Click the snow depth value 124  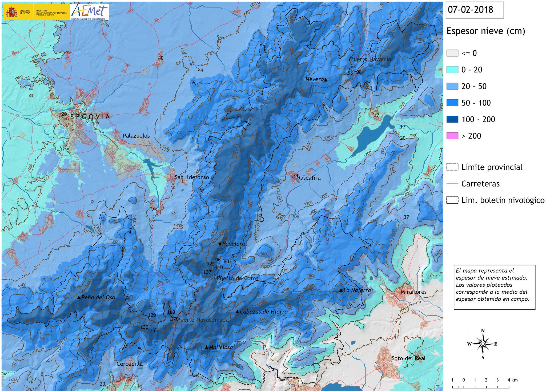211,264
